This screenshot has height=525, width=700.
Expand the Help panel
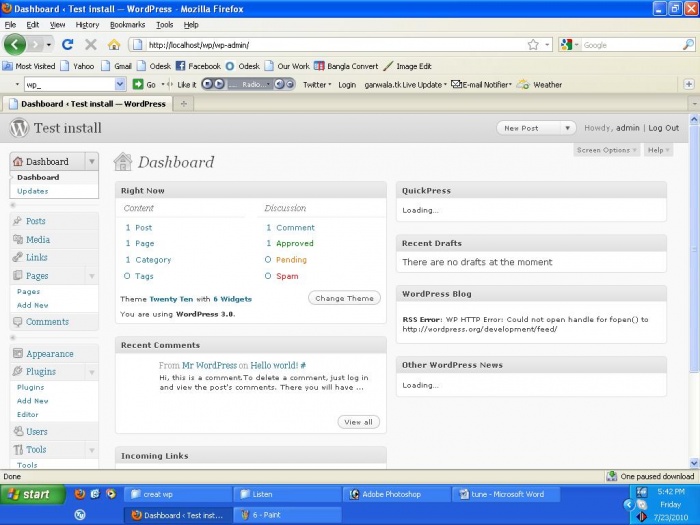coord(658,150)
